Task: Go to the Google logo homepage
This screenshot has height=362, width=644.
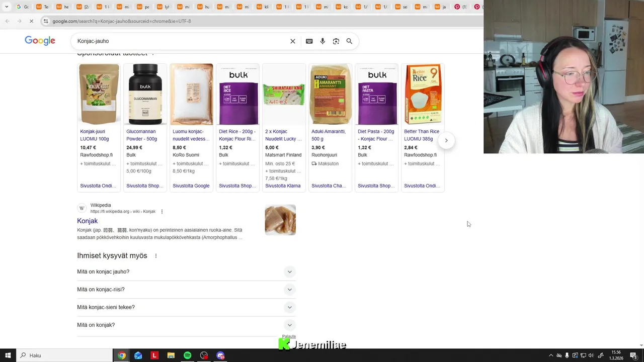Action: click(x=40, y=41)
